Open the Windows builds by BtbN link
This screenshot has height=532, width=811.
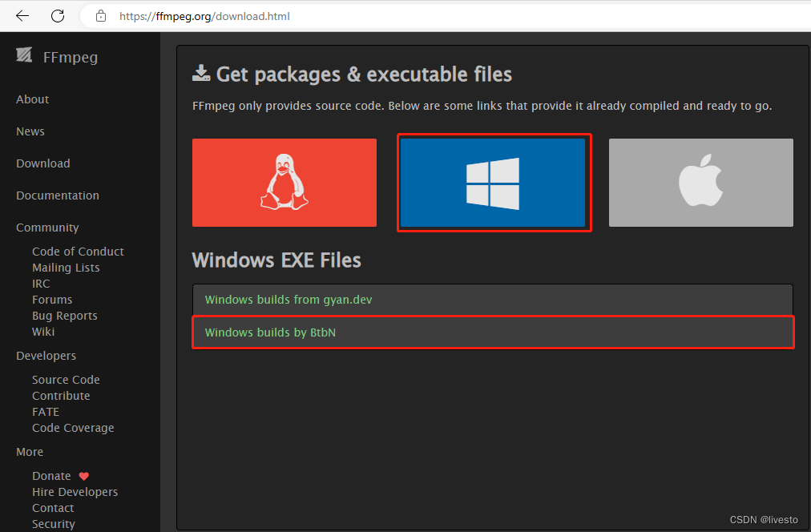click(x=270, y=332)
